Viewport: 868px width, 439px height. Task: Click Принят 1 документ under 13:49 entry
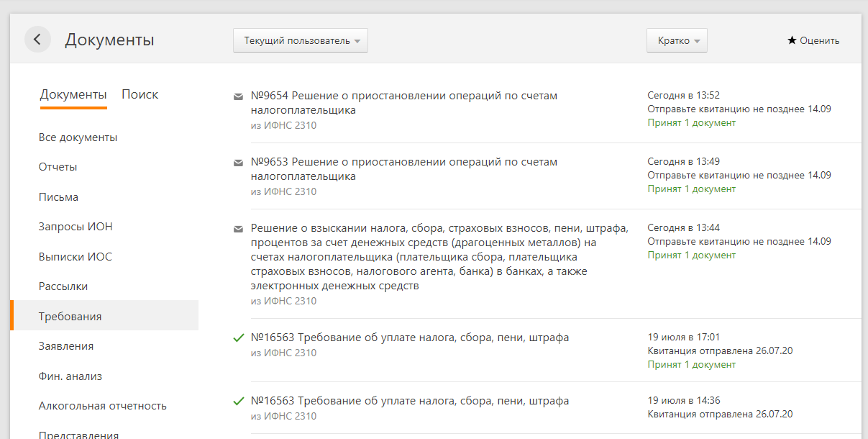point(691,189)
